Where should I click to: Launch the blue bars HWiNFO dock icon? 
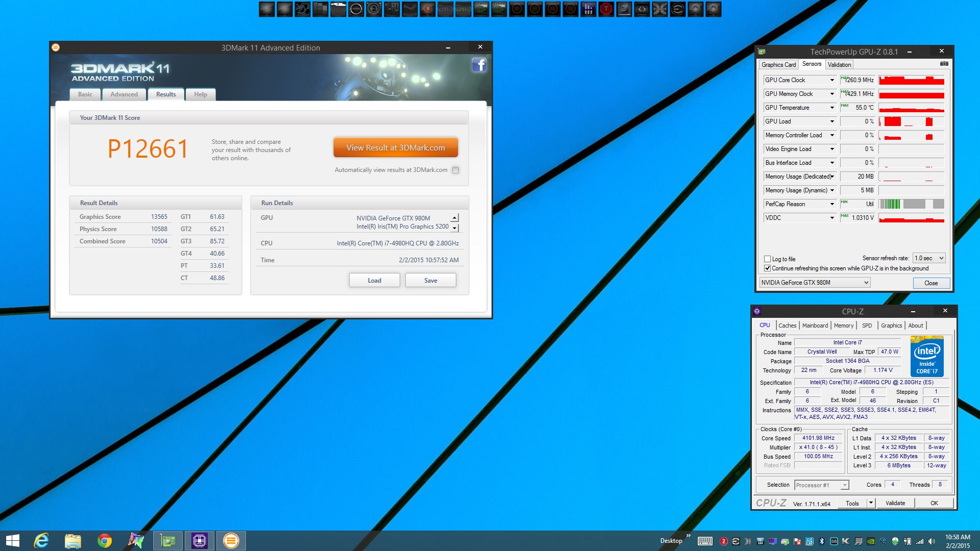(x=588, y=9)
